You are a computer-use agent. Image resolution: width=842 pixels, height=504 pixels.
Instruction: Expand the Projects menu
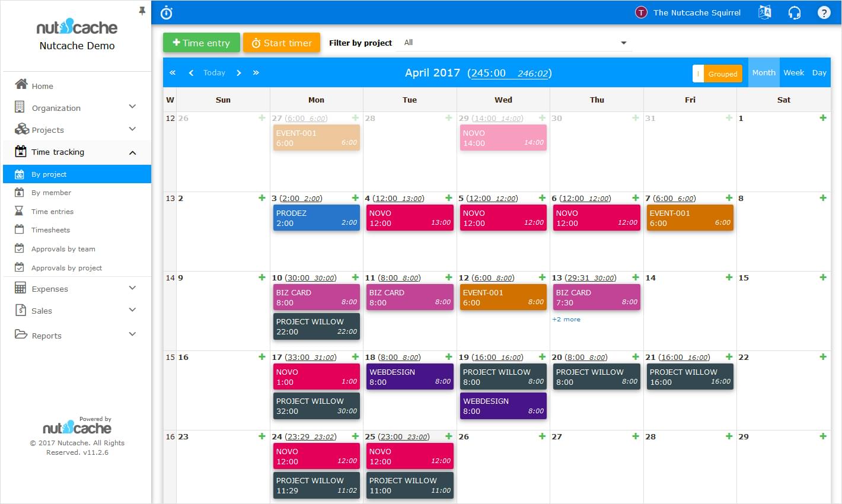132,129
